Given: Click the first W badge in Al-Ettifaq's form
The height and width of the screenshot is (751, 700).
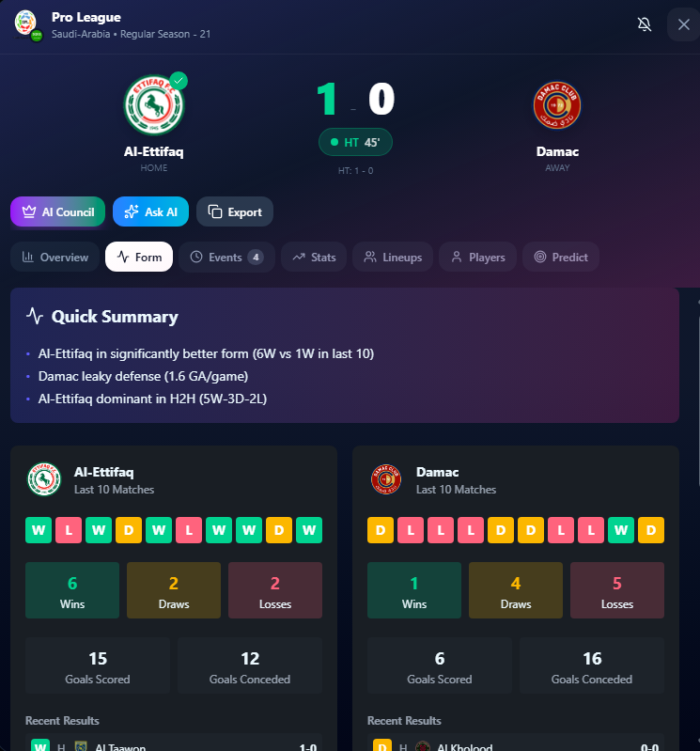Looking at the screenshot, I should point(39,530).
